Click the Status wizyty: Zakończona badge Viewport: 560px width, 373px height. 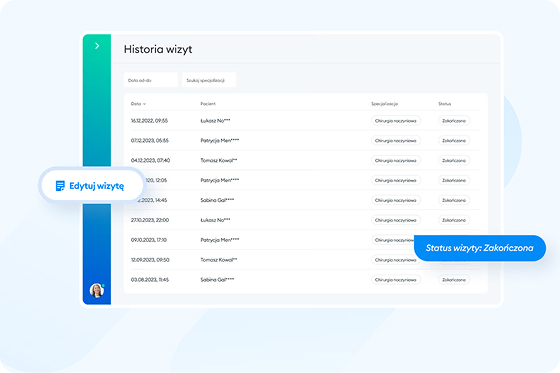pyautogui.click(x=480, y=248)
